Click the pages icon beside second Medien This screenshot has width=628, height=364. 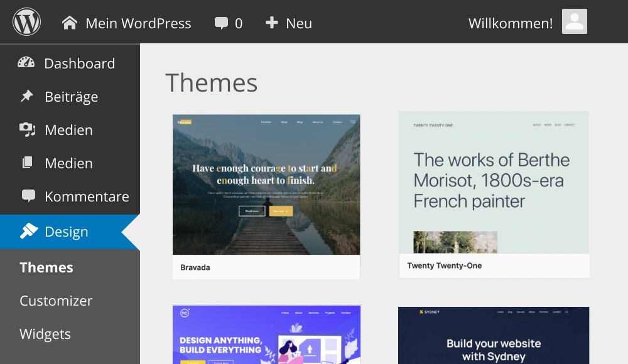click(27, 162)
